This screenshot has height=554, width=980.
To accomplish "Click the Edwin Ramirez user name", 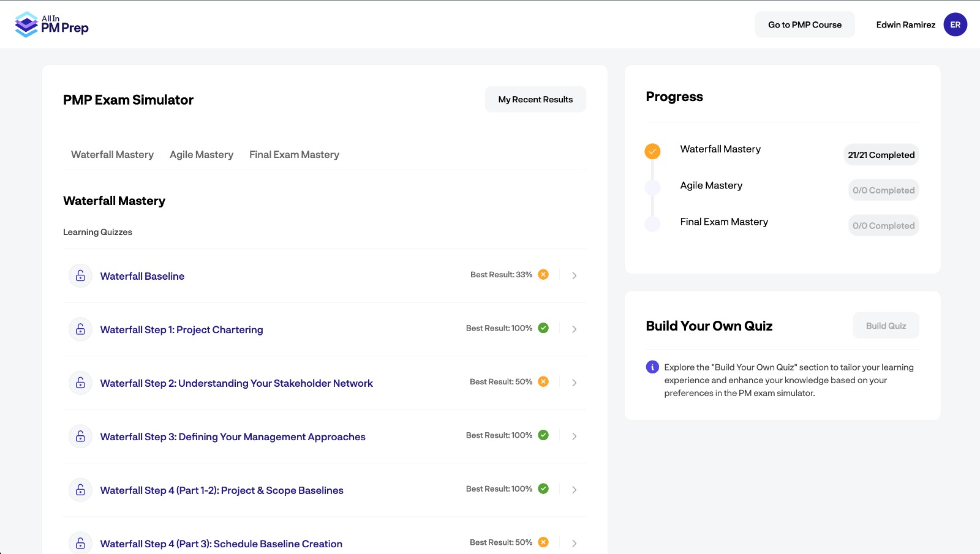I will 905,24.
